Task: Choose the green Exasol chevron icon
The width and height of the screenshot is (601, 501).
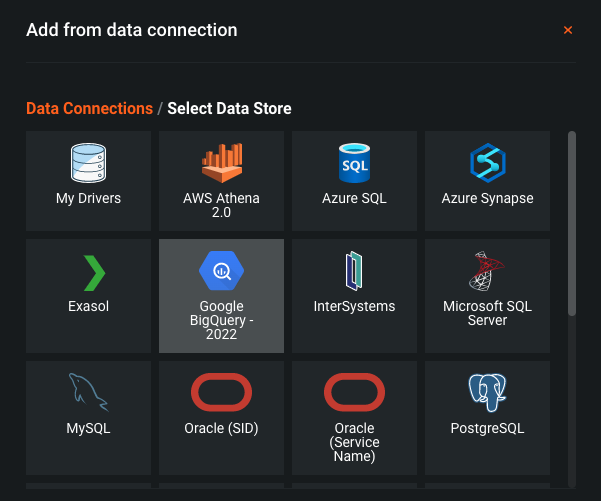Action: (94, 273)
